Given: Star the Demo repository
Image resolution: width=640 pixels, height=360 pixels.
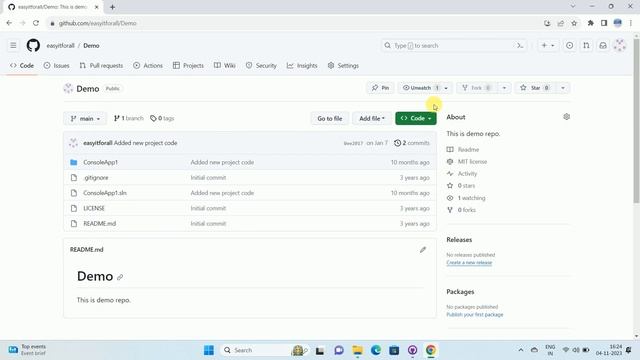Looking at the screenshot, I should point(535,88).
